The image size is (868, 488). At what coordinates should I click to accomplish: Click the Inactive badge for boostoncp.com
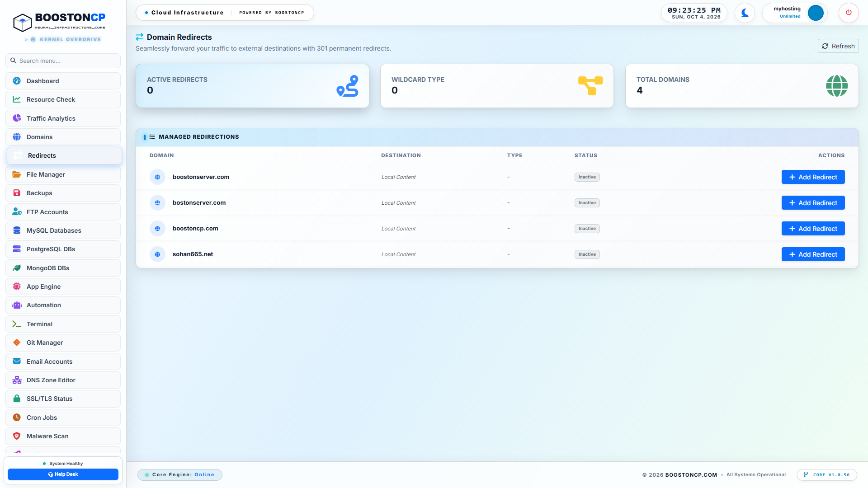click(587, 229)
